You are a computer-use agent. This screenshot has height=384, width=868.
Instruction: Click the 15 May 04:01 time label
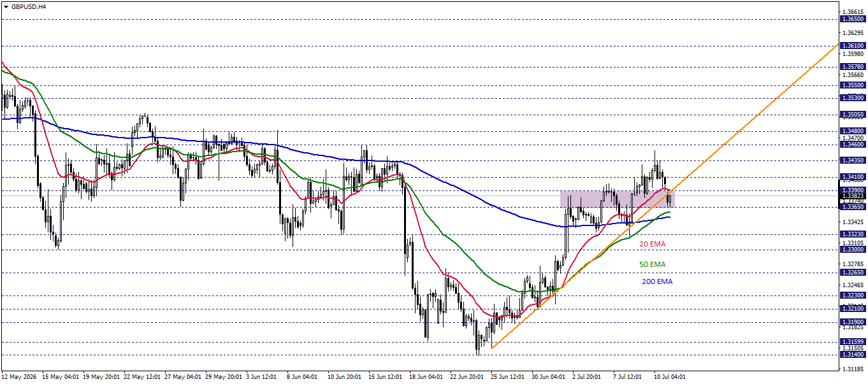click(x=61, y=377)
